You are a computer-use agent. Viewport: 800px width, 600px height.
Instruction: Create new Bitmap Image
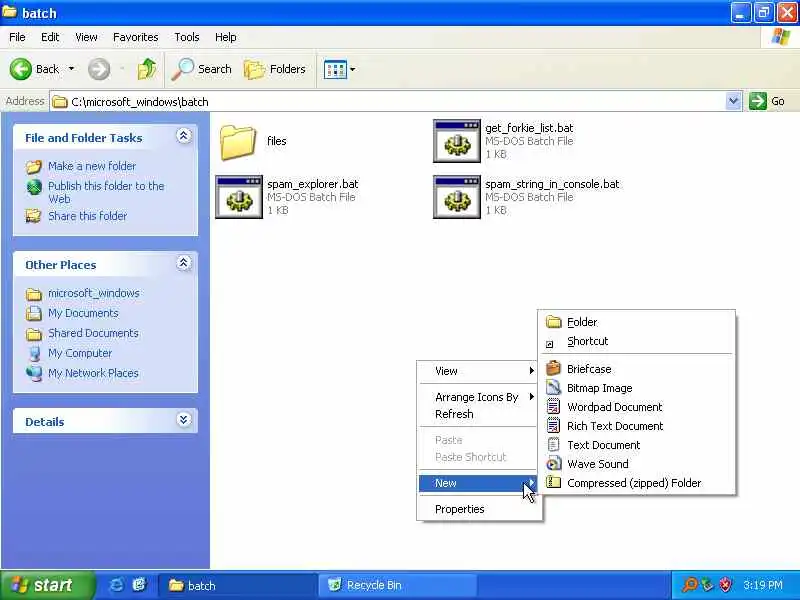[x=637, y=388]
